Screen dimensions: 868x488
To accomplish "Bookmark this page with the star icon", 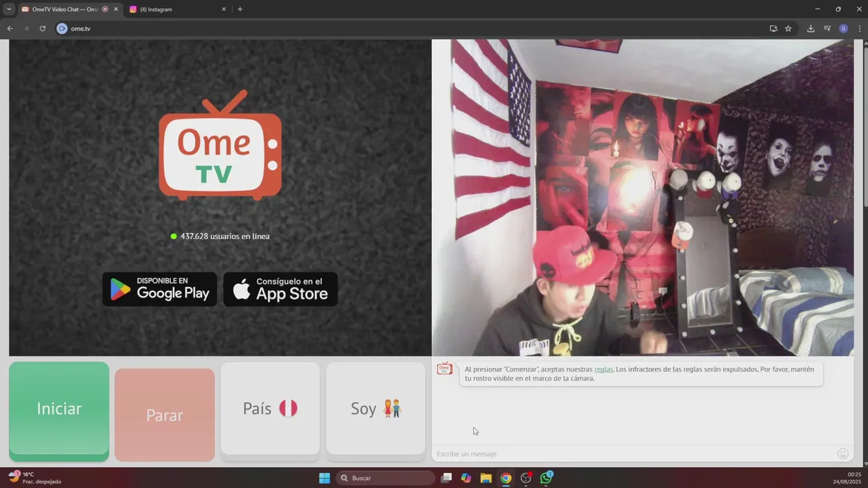I will 788,28.
